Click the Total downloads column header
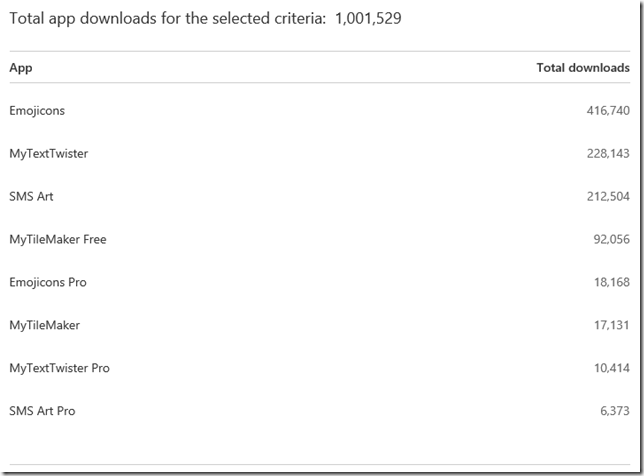The width and height of the screenshot is (644, 476). point(583,68)
